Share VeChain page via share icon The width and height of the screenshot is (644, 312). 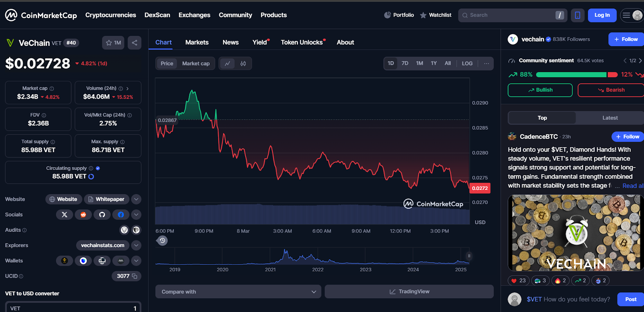click(134, 43)
